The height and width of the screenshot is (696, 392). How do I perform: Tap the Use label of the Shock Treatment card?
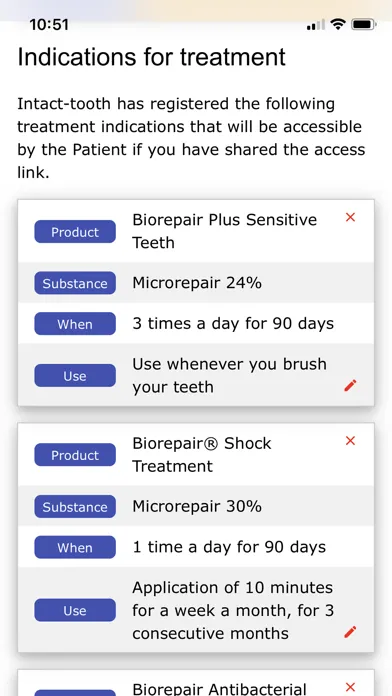(75, 610)
